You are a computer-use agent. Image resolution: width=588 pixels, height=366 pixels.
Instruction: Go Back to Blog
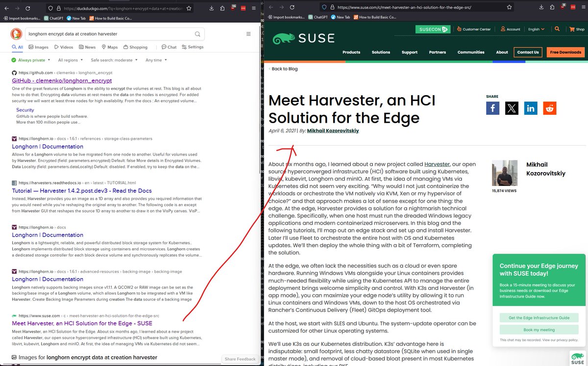pos(284,69)
